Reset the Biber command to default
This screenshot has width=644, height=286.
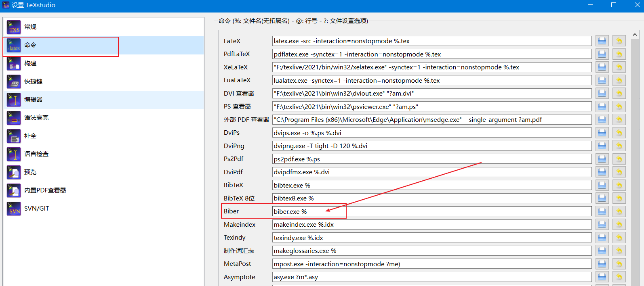click(619, 211)
